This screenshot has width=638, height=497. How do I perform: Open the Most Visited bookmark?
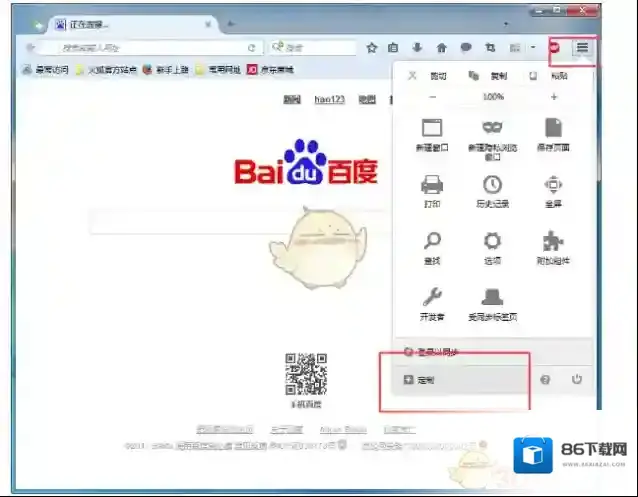click(45, 70)
